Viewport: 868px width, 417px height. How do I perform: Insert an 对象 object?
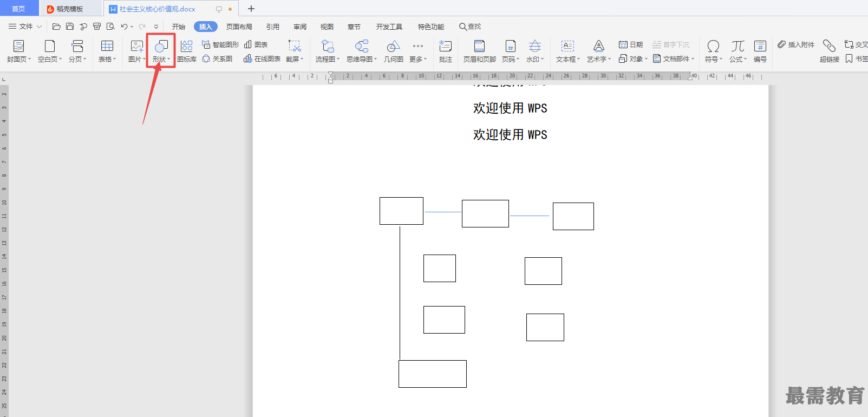(633, 58)
